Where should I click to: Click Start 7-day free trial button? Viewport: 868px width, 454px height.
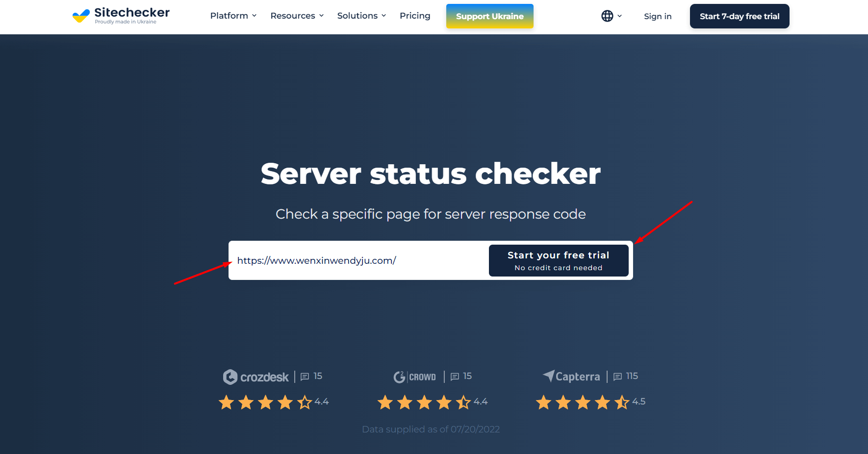pyautogui.click(x=740, y=16)
